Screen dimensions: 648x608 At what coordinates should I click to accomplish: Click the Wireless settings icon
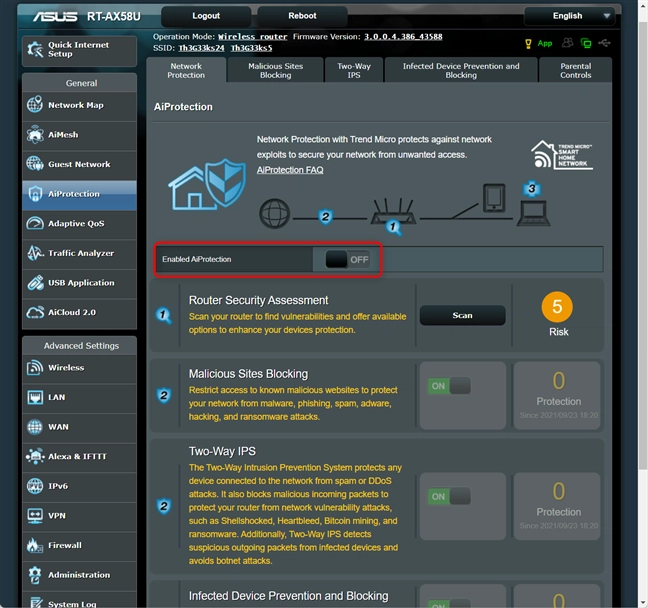pyautogui.click(x=35, y=367)
